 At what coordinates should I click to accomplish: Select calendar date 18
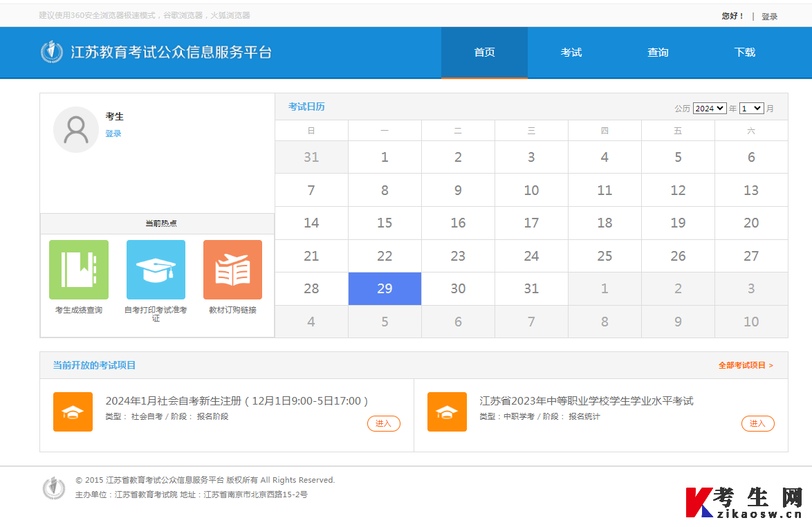(x=605, y=223)
